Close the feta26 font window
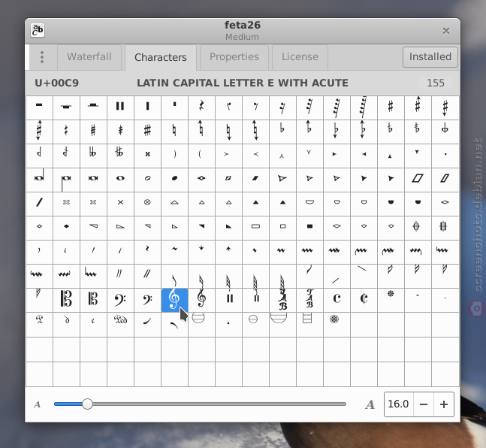The height and width of the screenshot is (448, 486). (446, 31)
